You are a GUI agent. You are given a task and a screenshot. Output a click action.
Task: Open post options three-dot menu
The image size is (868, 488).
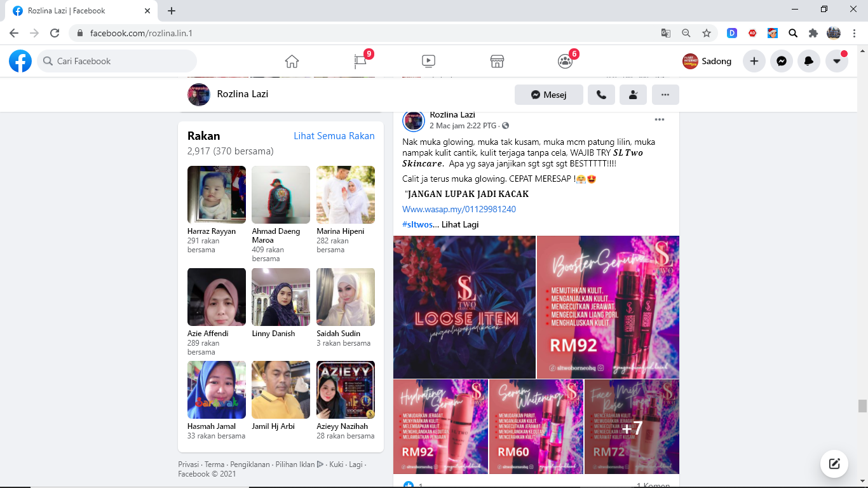pos(660,119)
